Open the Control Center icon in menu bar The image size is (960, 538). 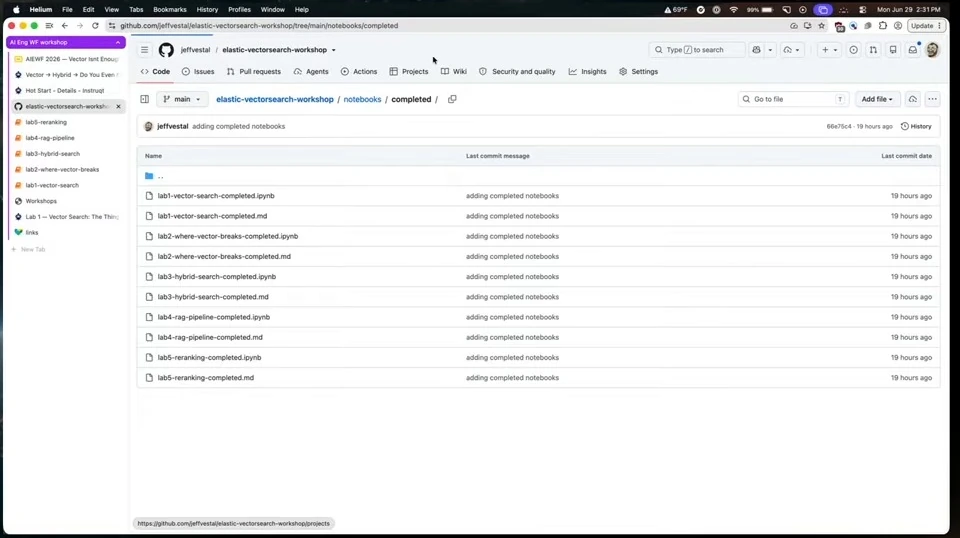pyautogui.click(x=862, y=10)
